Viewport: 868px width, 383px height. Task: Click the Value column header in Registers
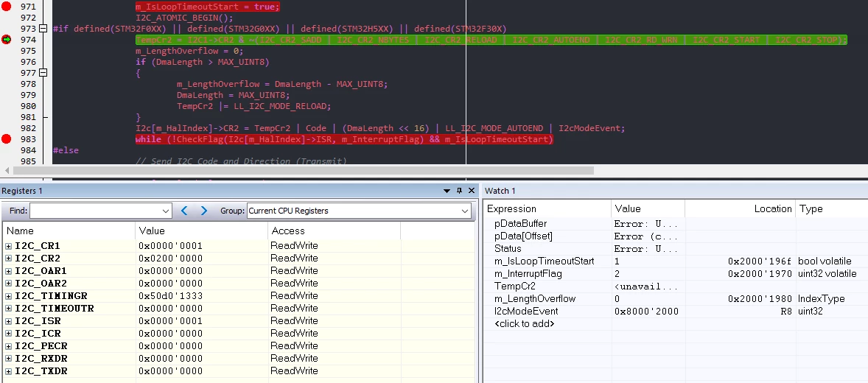[201, 231]
